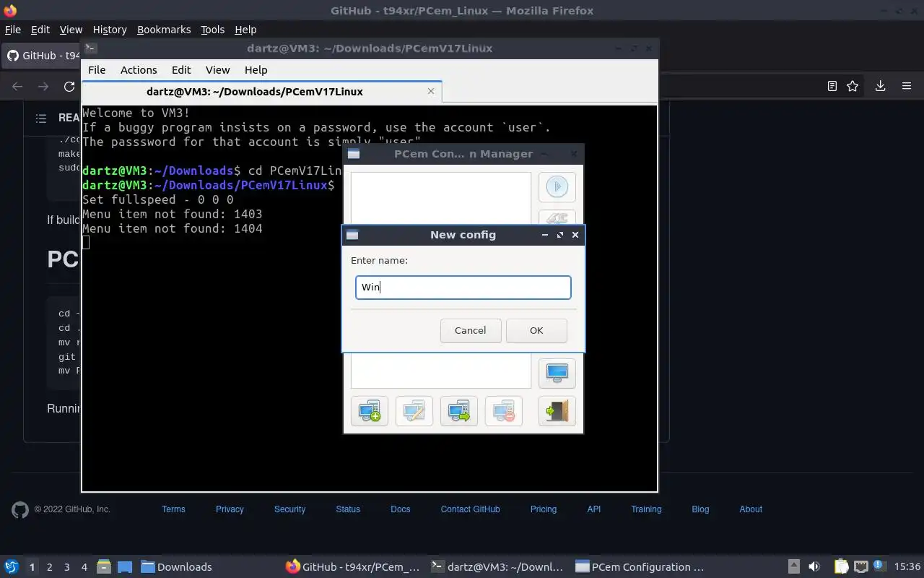Image resolution: width=924 pixels, height=578 pixels.
Task: Click the rename config pencil icon
Action: 414,411
